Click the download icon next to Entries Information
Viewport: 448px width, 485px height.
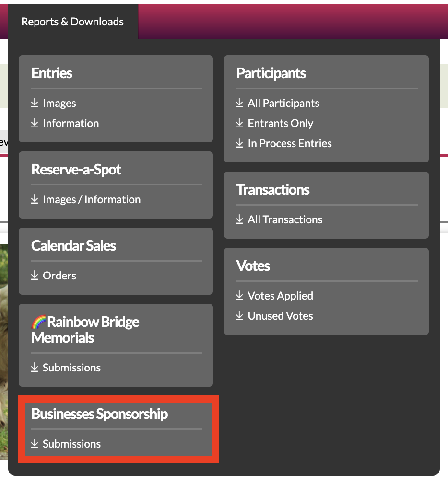click(x=35, y=123)
